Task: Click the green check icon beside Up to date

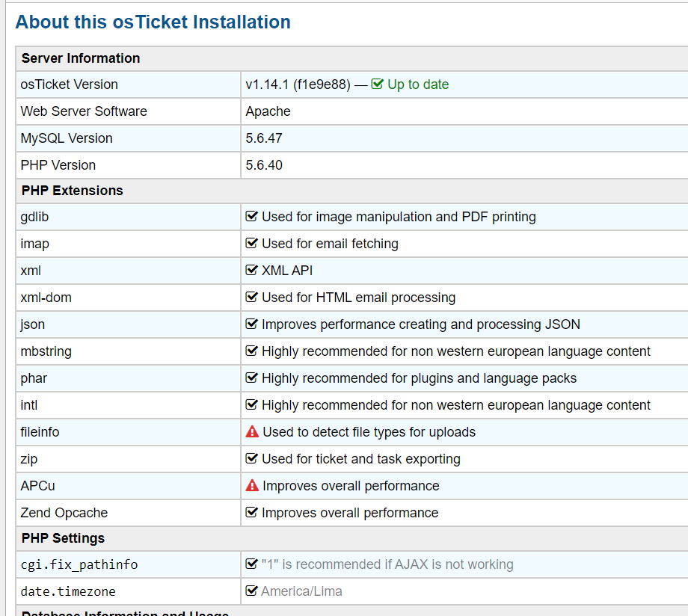Action: tap(378, 84)
